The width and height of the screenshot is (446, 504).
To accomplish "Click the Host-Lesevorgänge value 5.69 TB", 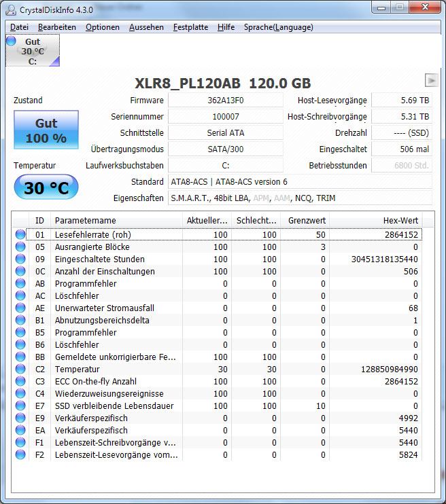I will coord(402,101).
